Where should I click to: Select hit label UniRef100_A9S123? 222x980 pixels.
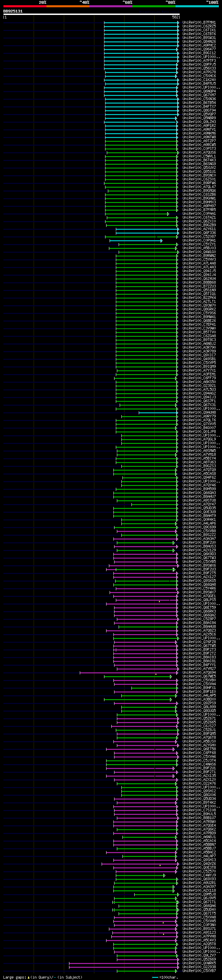coord(199,932)
